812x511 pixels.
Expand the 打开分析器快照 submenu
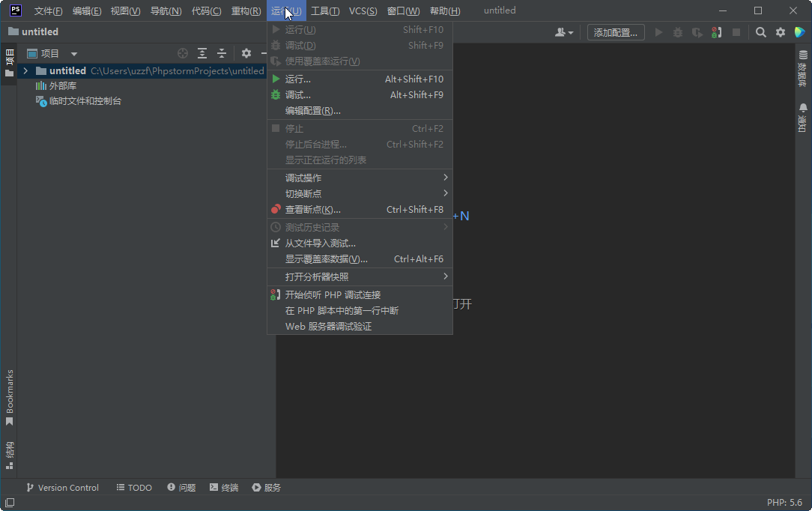[360, 277]
